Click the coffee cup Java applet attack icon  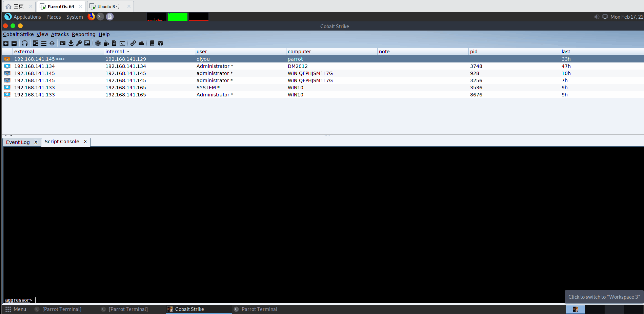pyautogui.click(x=106, y=43)
